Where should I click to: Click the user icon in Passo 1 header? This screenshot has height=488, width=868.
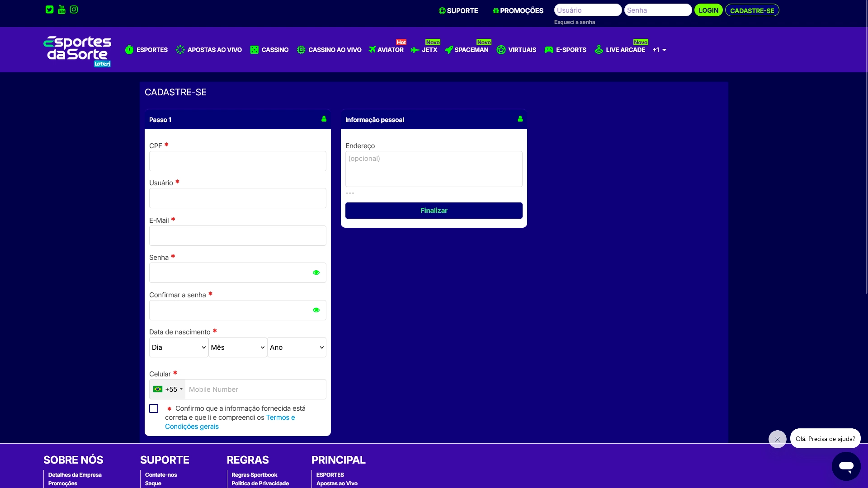(x=324, y=119)
